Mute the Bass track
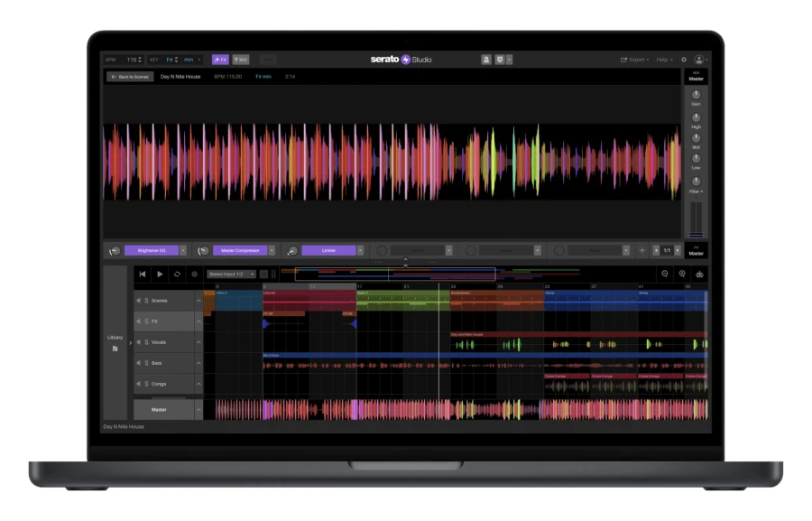812x521 pixels. coord(139,363)
